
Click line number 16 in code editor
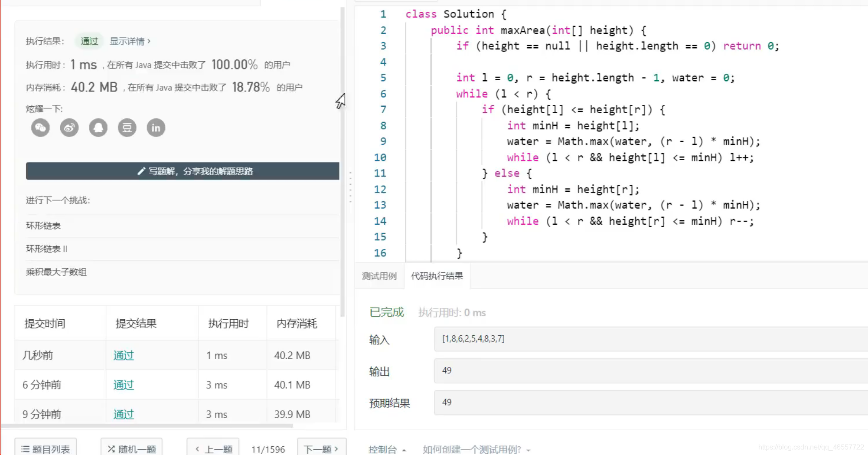380,253
